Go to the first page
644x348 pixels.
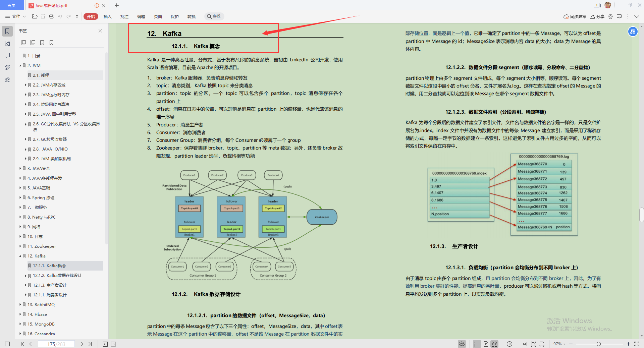pos(22,344)
